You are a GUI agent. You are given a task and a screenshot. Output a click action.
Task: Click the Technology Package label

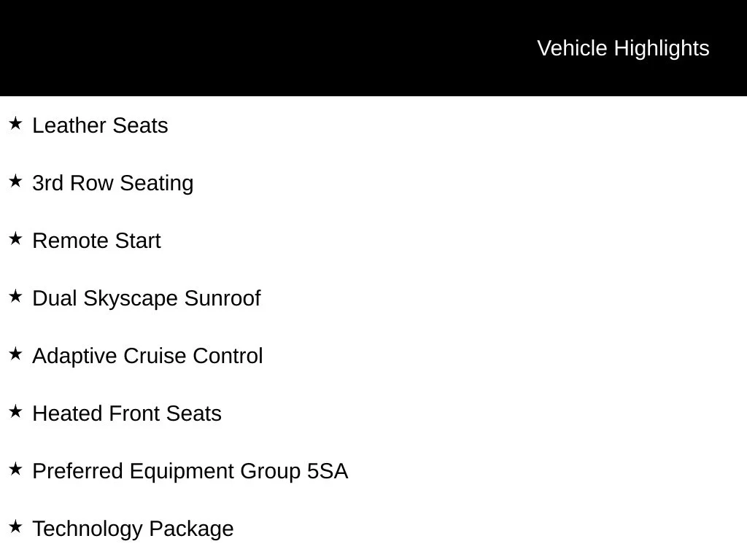click(133, 529)
